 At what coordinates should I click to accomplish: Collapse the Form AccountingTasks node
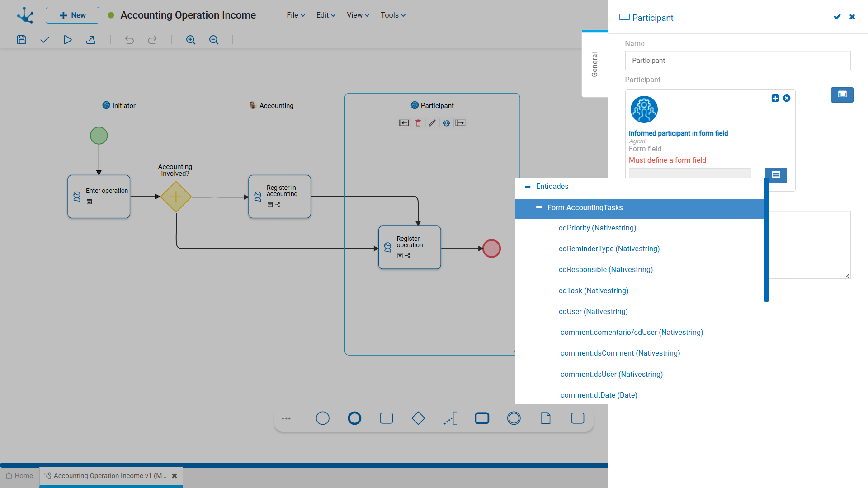(539, 208)
